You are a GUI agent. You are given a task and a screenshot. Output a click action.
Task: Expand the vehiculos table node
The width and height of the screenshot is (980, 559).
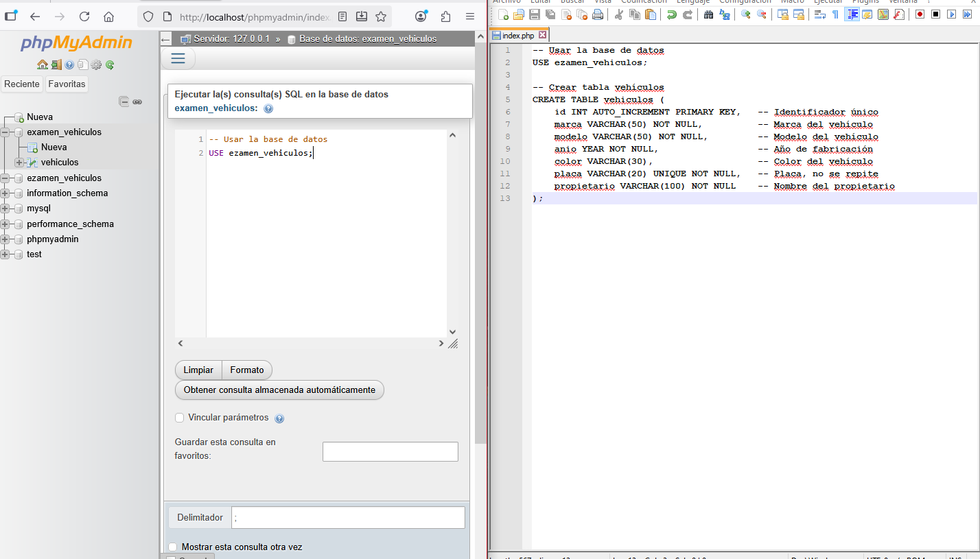click(x=19, y=163)
